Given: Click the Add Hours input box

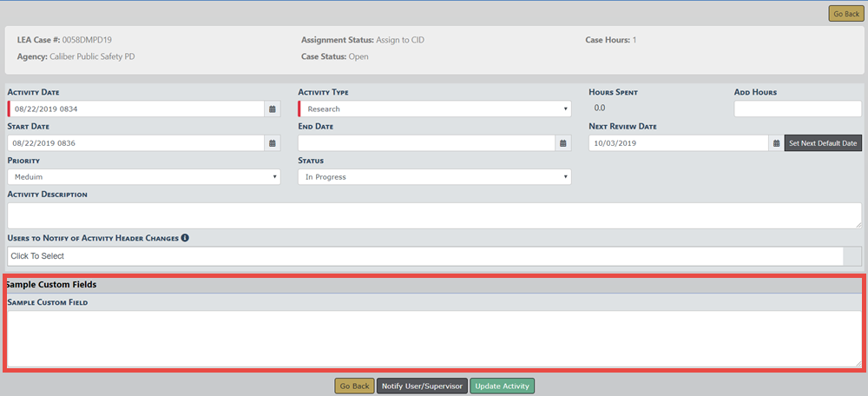Looking at the screenshot, I should coord(797,109).
